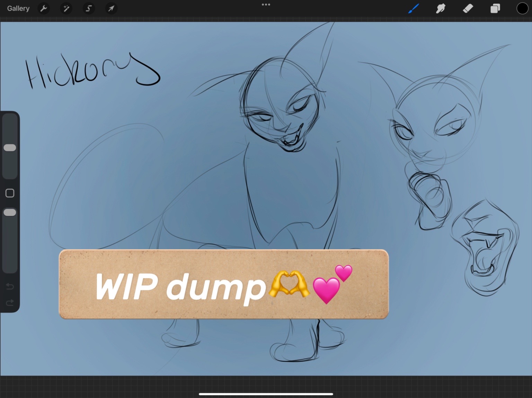Image resolution: width=532 pixels, height=398 pixels.
Task: Open the three-dot multitasking menu
Action: pyautogui.click(x=266, y=4)
